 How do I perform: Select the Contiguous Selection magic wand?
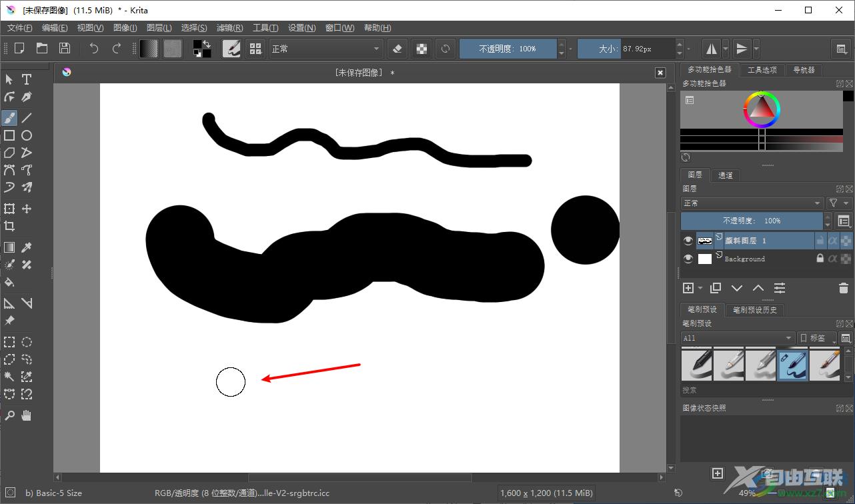tap(9, 377)
